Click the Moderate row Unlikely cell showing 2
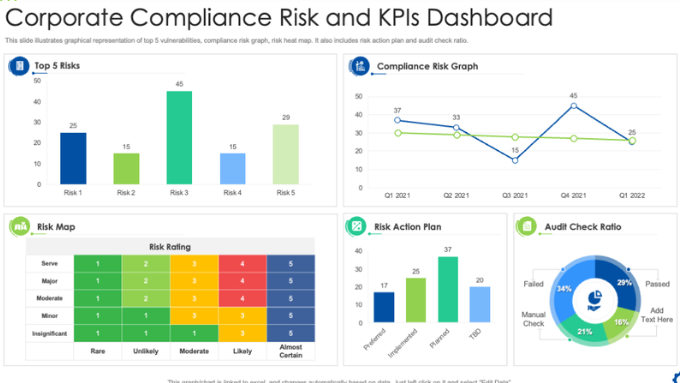680x383 pixels. 146,298
